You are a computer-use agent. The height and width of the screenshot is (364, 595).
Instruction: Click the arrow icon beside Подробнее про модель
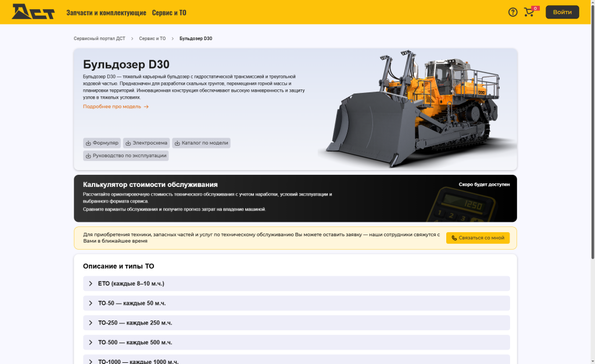click(146, 107)
